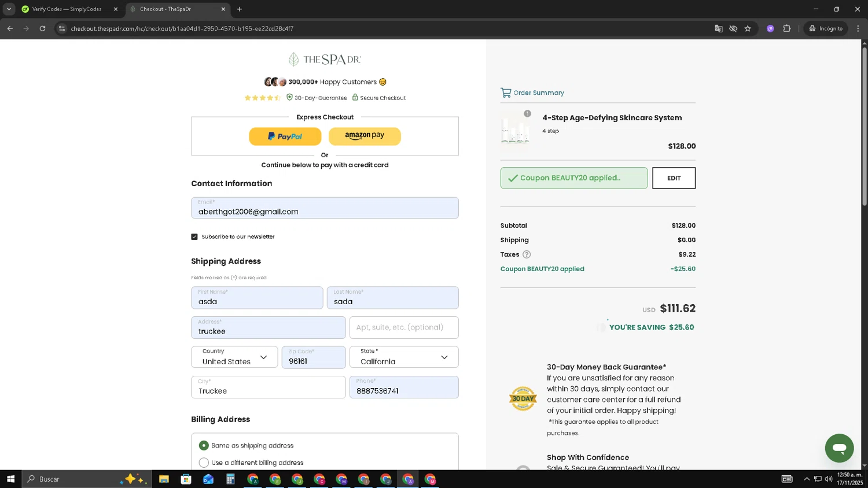Click EDIT next to applied coupon
Screen dimensions: 868x488
click(674, 178)
